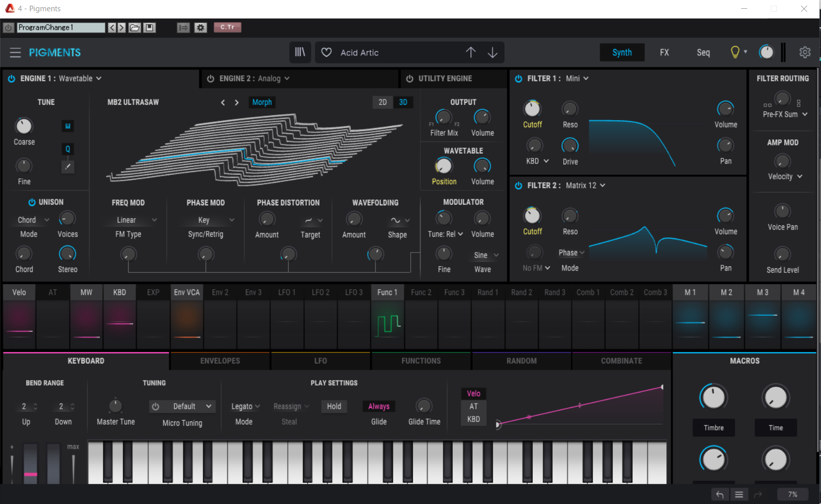Click the host save disk icon

click(x=150, y=28)
